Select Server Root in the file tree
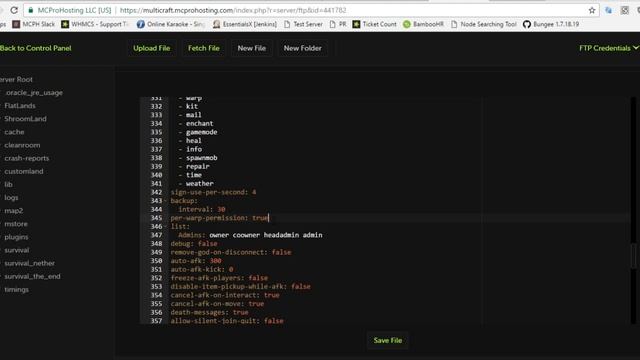The height and width of the screenshot is (360, 640). (16, 80)
